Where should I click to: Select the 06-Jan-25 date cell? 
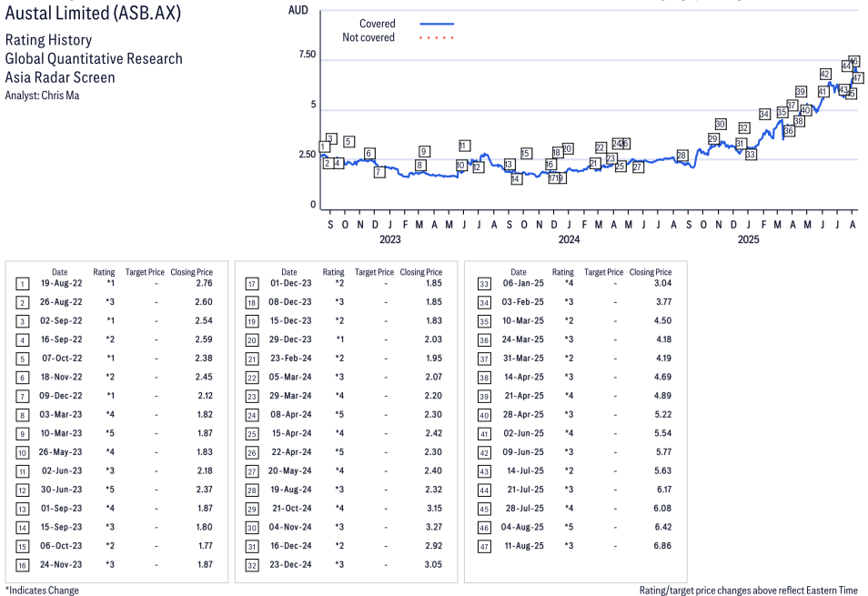pyautogui.click(x=523, y=283)
